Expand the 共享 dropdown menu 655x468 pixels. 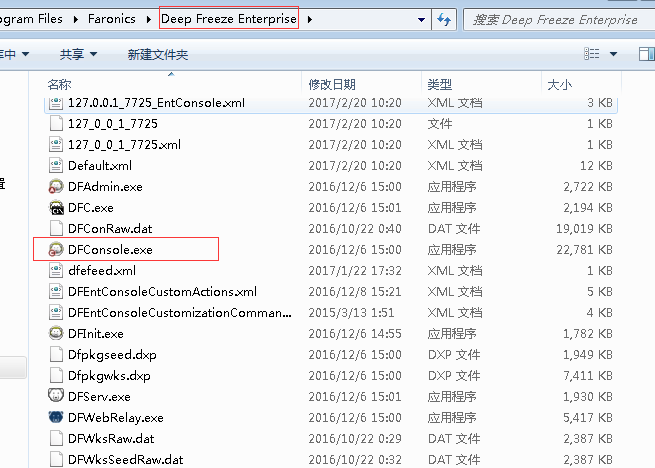(x=78, y=54)
